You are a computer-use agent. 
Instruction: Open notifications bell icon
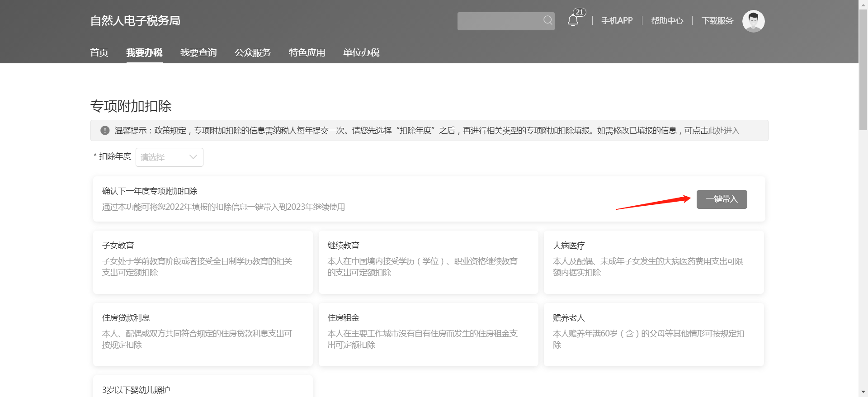coord(573,20)
